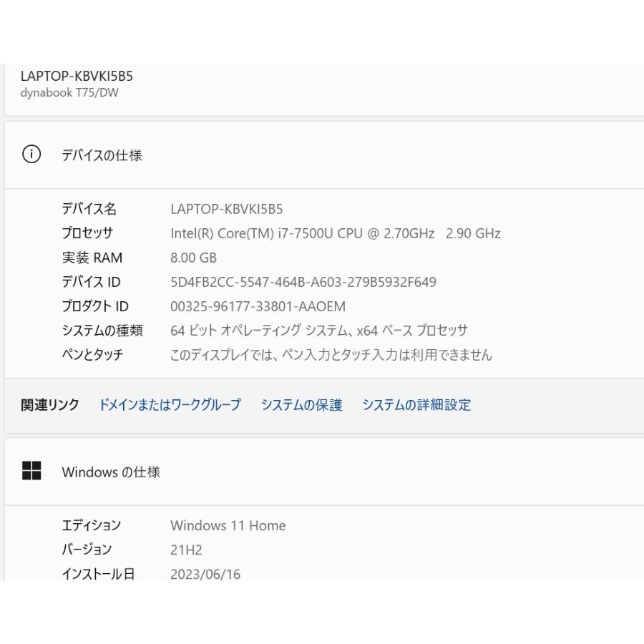Click the 関連リンク label
This screenshot has height=644, width=644.
(x=49, y=405)
